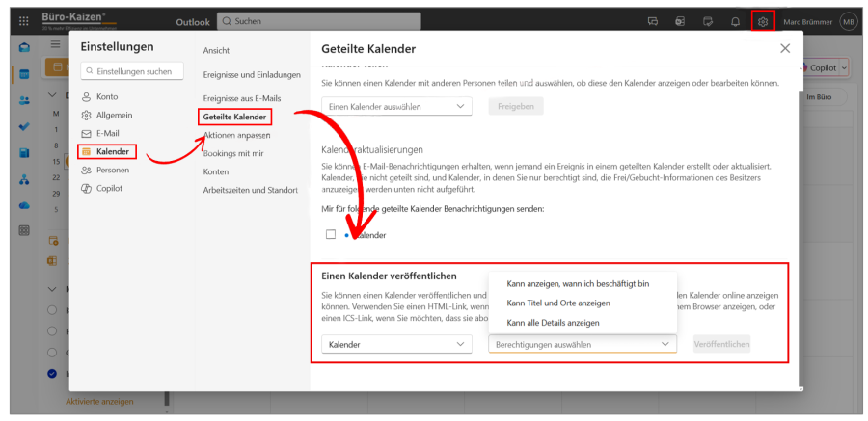The height and width of the screenshot is (421, 868).
Task: Collapse calendar group chevron above circles
Action: [x=53, y=289]
